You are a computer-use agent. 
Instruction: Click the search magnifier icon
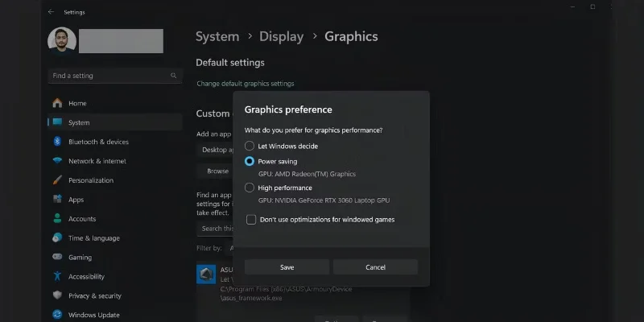[x=173, y=76]
